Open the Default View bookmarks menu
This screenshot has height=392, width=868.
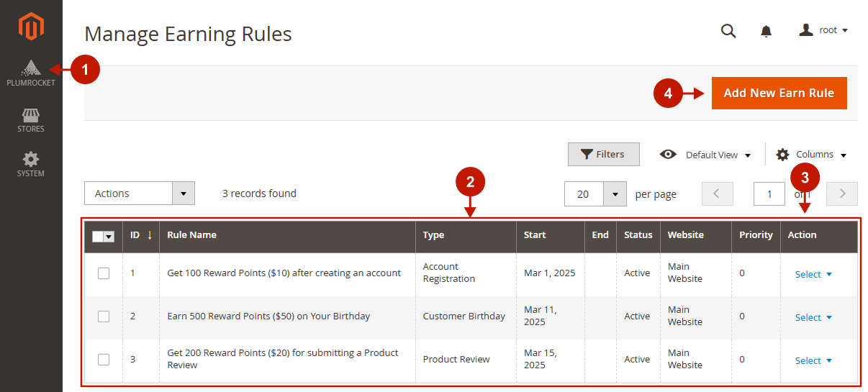[705, 155]
